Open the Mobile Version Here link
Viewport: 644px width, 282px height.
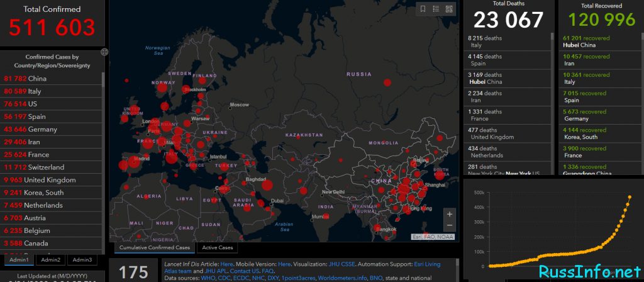[284, 264]
